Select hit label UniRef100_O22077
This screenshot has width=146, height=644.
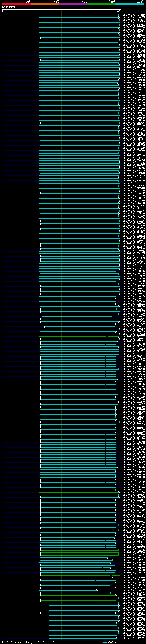tap(133, 261)
